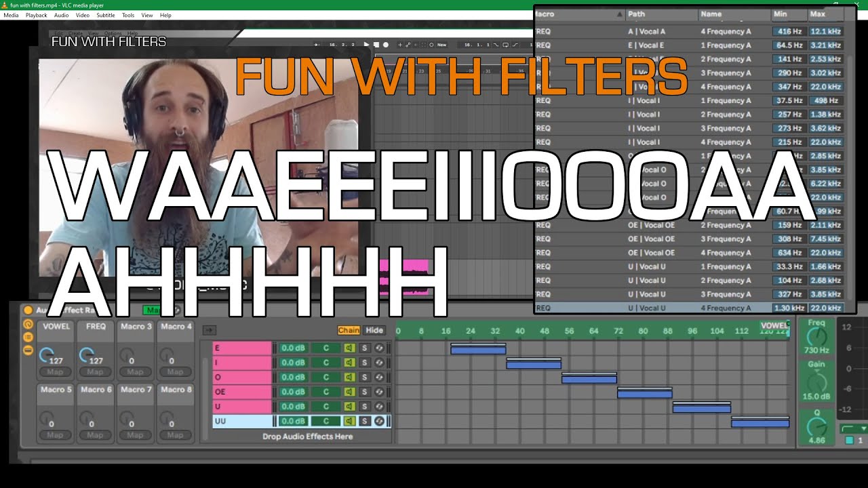Viewport: 868px width, 488px height.
Task: Open the VLC View menu
Action: (x=147, y=15)
